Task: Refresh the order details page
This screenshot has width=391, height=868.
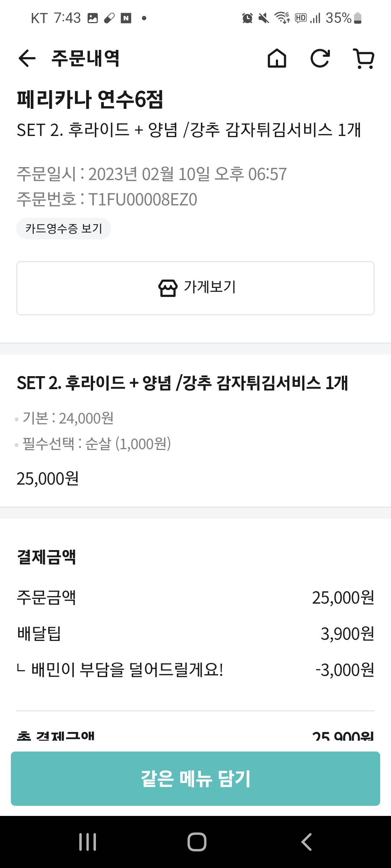Action: [320, 58]
